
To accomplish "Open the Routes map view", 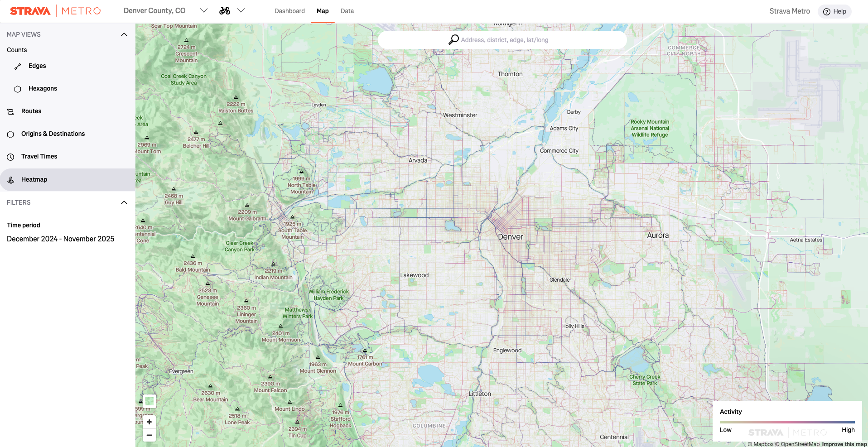I will pos(10,111).
